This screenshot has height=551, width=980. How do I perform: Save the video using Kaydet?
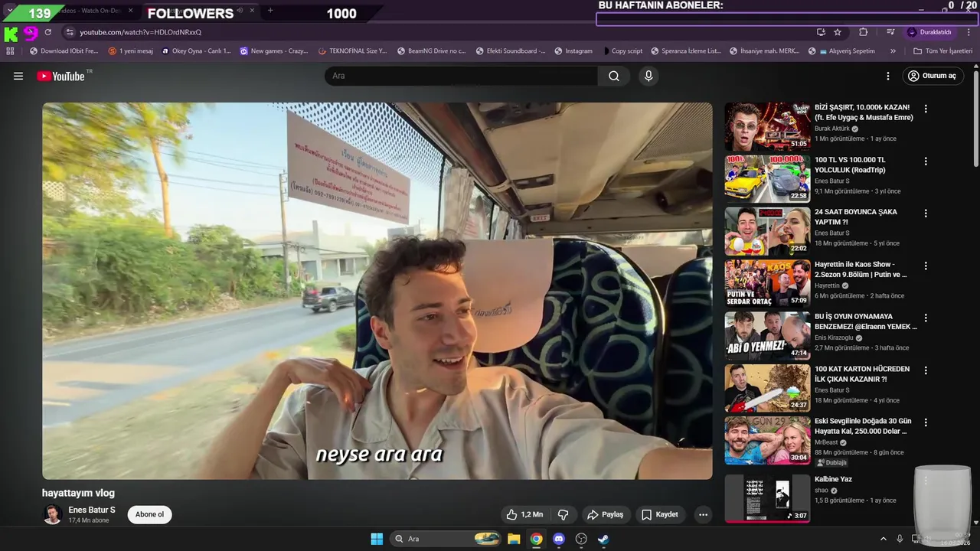(x=660, y=514)
